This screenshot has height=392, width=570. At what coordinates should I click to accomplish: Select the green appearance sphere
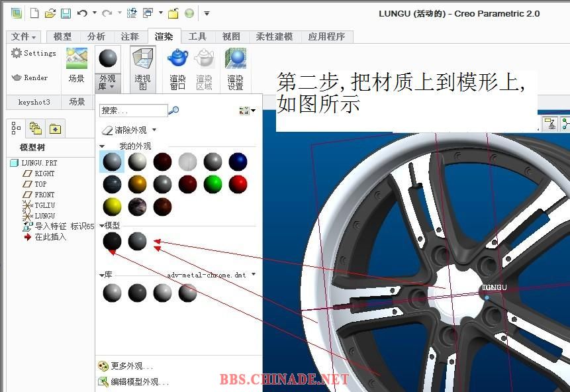(x=213, y=184)
